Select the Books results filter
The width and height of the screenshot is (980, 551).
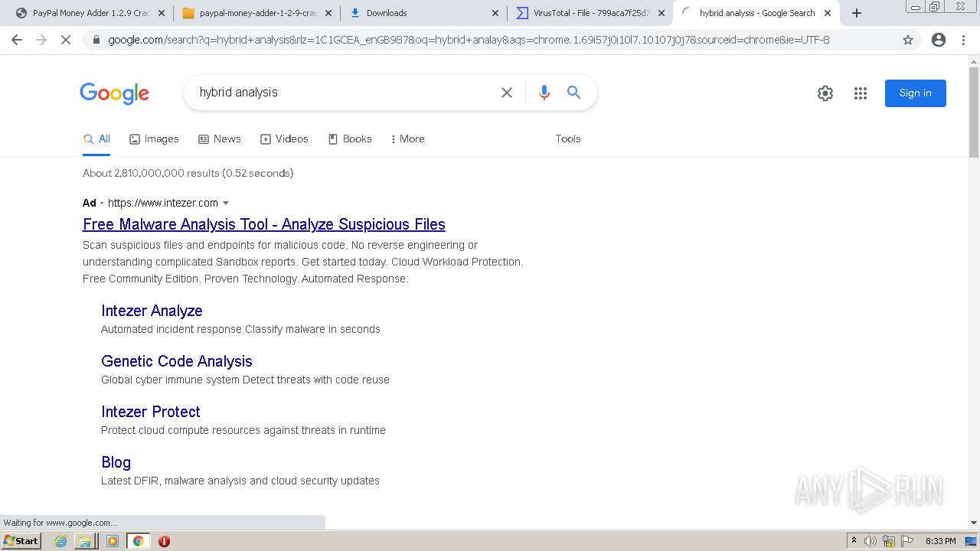point(350,139)
